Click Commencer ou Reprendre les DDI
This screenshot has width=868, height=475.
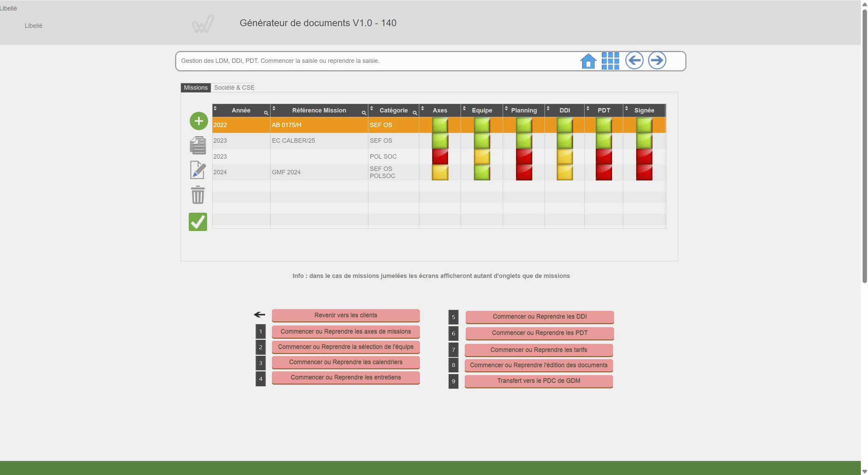coord(539,317)
